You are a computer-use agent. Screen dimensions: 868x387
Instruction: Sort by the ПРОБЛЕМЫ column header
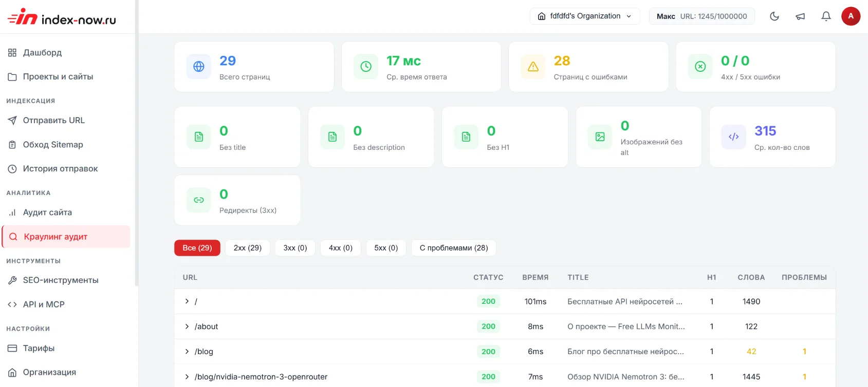click(804, 278)
